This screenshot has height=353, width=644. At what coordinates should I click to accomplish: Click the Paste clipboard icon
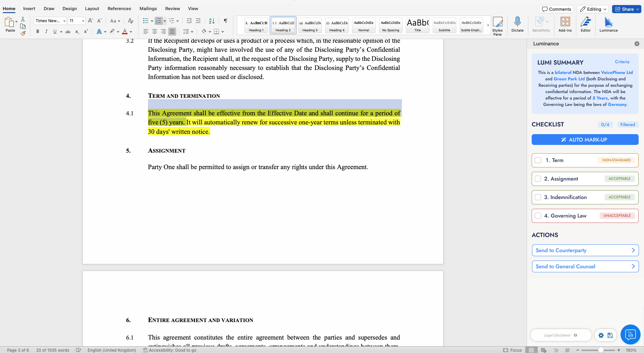[9, 22]
